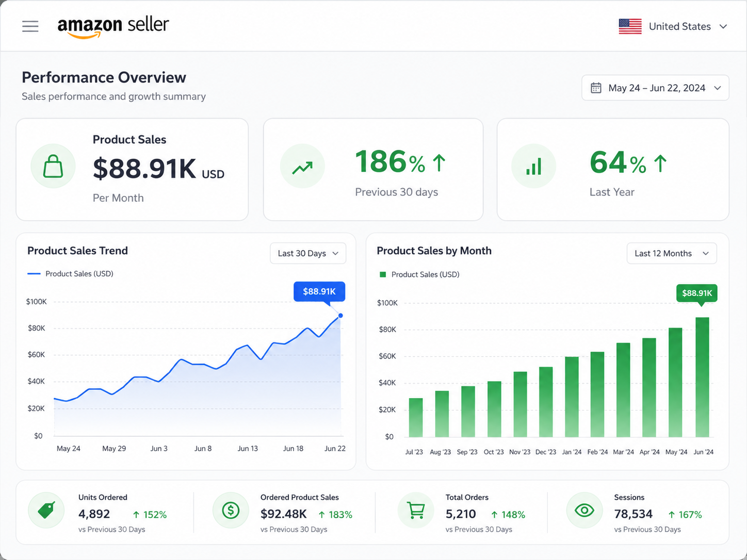
Task: Click the price tag Units Ordered icon
Action: [46, 510]
